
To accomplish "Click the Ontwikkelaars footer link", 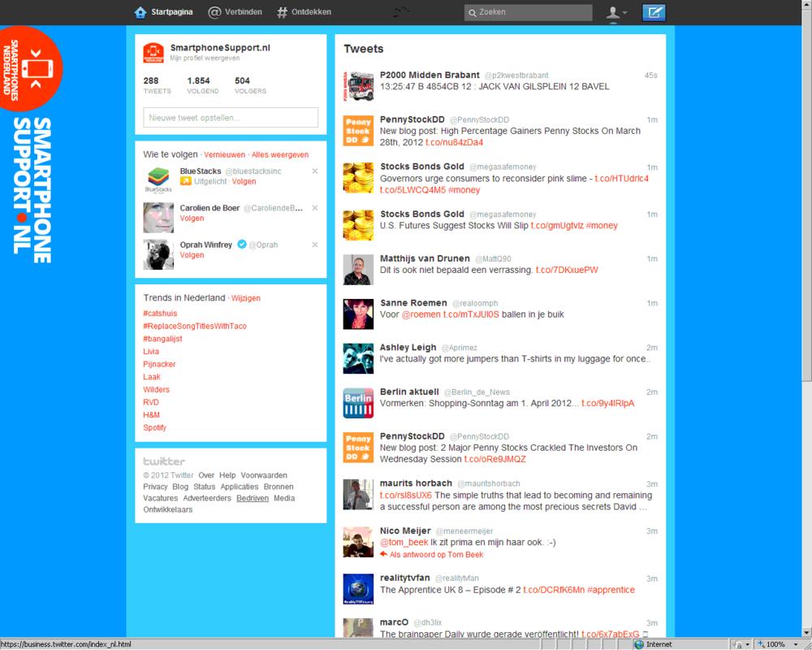I will click(168, 509).
